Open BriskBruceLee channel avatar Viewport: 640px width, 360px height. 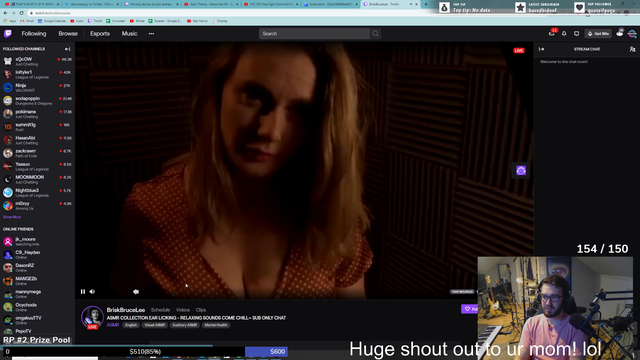[x=92, y=316]
